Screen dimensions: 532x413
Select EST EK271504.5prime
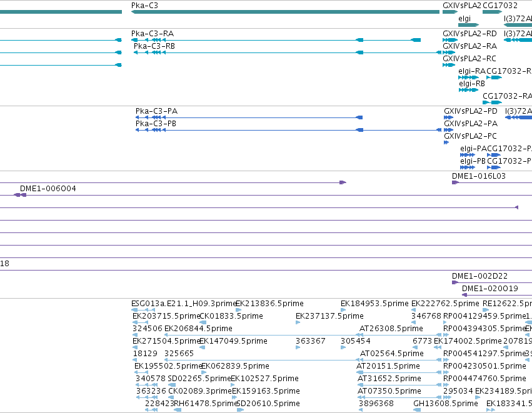pos(166,341)
